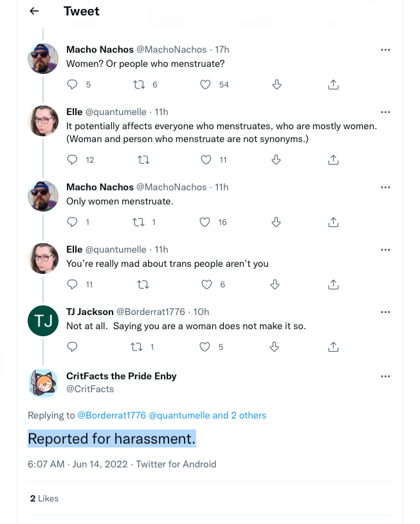Open CritFacts profile avatar
Image resolution: width=420 pixels, height=524 pixels.
pyautogui.click(x=44, y=383)
